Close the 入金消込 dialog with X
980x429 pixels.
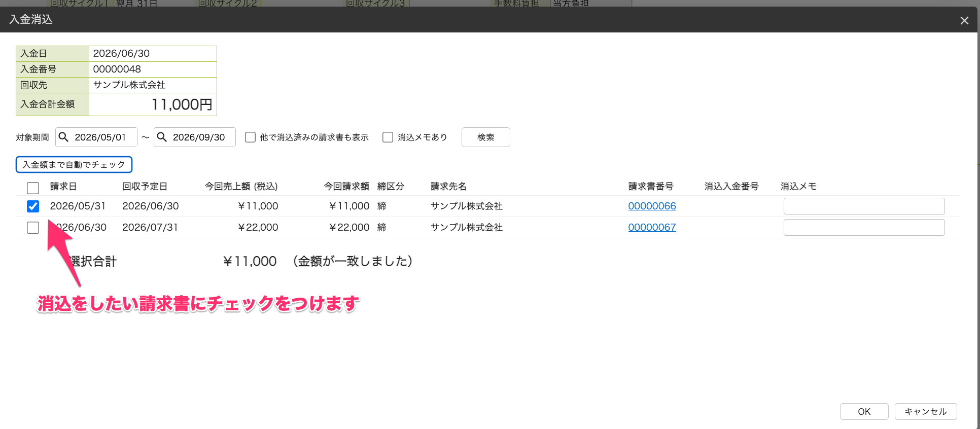coord(964,20)
